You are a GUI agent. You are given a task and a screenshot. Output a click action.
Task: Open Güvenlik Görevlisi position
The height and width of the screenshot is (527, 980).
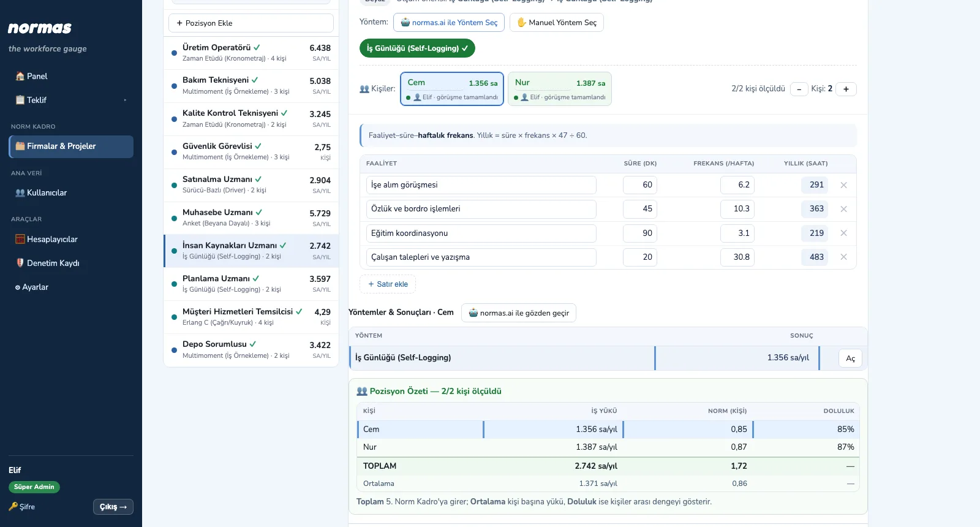[x=251, y=152]
